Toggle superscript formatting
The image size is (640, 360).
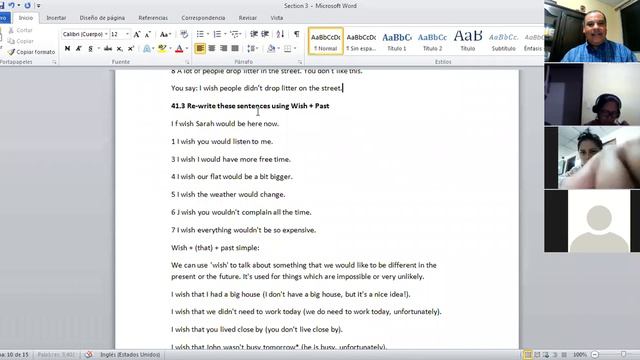click(131, 49)
